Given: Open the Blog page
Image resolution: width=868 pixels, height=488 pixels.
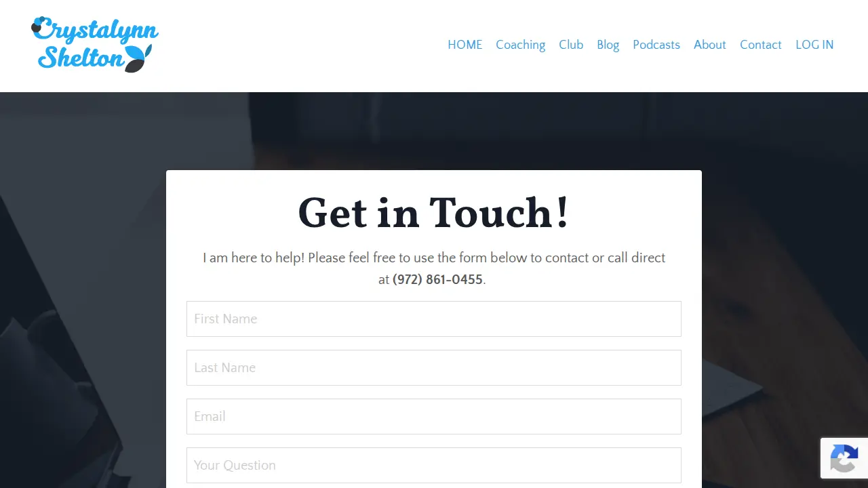Looking at the screenshot, I should (x=608, y=45).
